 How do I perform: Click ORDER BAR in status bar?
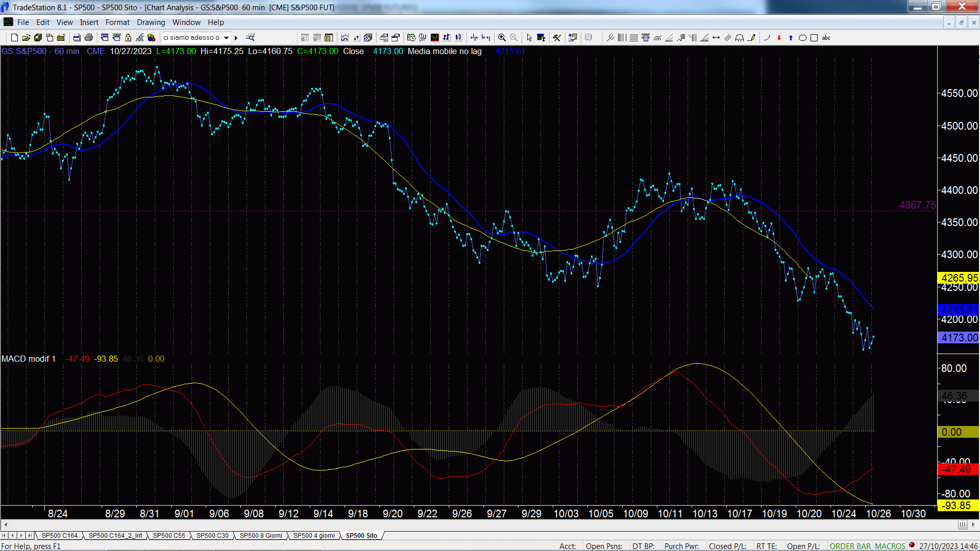tap(850, 546)
